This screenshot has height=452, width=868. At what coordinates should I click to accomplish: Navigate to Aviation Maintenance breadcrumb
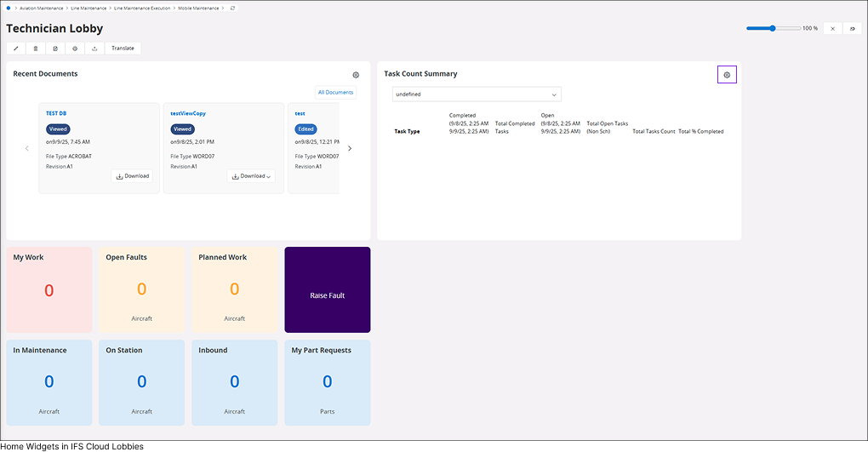(42, 9)
